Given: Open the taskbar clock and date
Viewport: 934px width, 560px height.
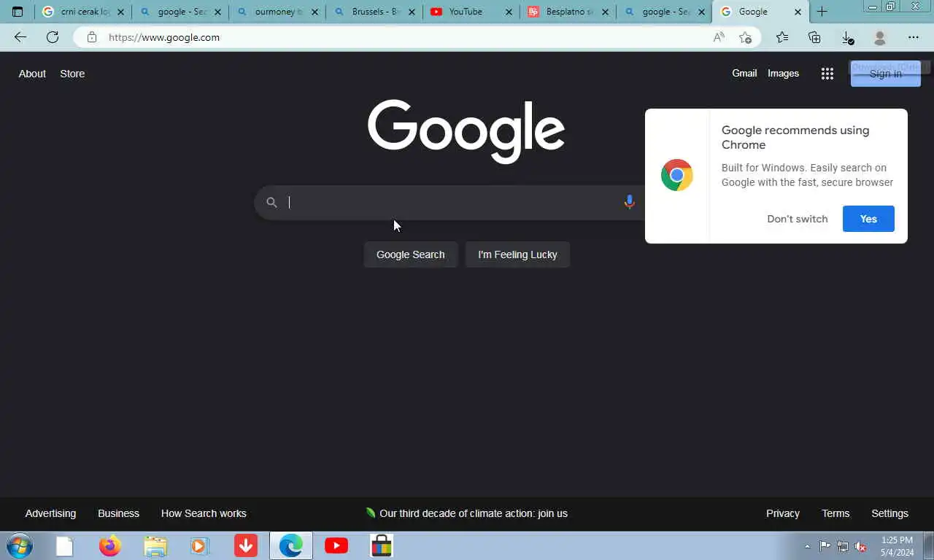Looking at the screenshot, I should [897, 546].
